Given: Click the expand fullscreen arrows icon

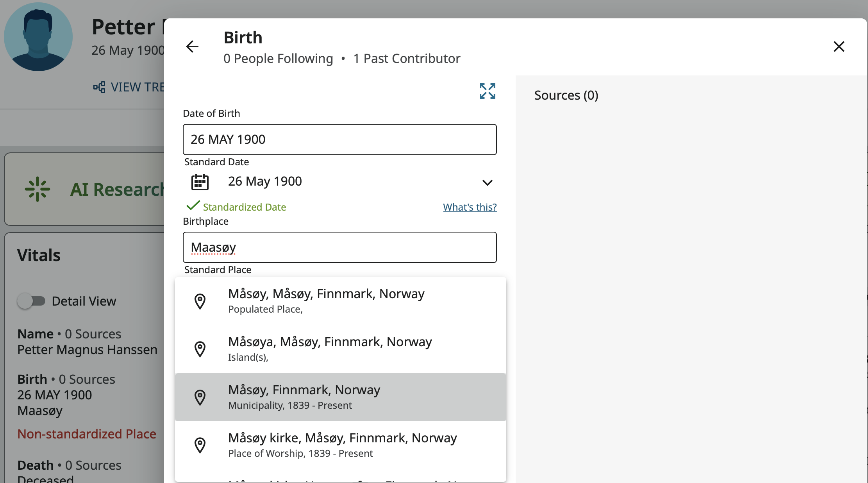Looking at the screenshot, I should [487, 91].
